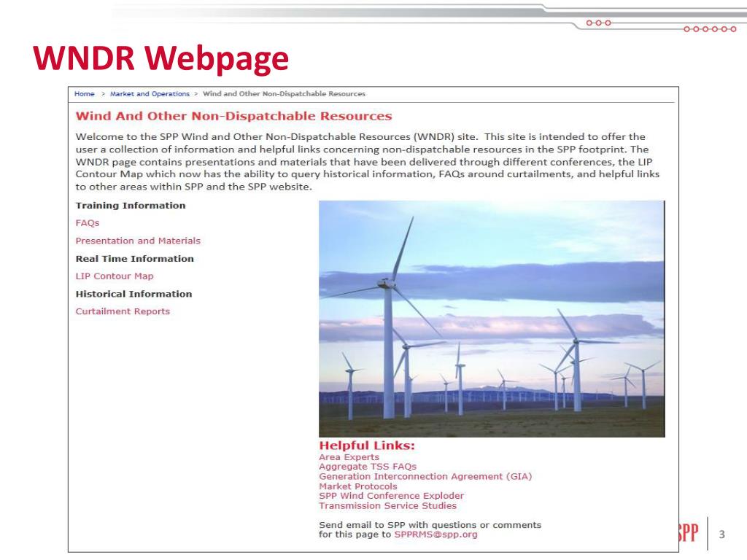The image size is (747, 560).
Task: Email SPPRMS@spp.org address link
Action: point(436,534)
